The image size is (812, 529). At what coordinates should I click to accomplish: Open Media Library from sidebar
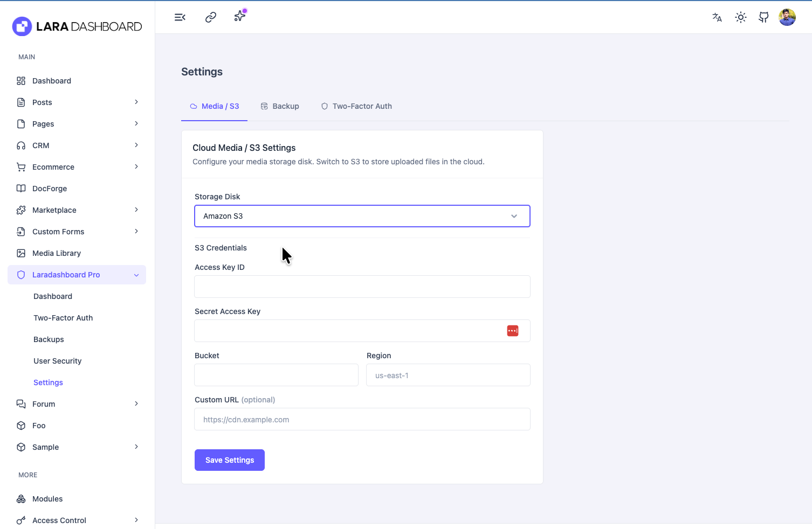click(57, 253)
